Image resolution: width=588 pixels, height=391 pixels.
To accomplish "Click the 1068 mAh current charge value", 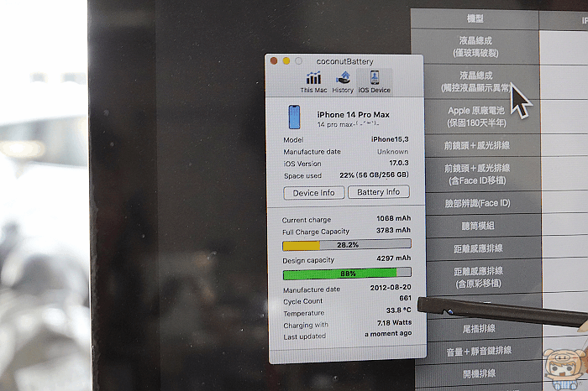I will 394,218.
